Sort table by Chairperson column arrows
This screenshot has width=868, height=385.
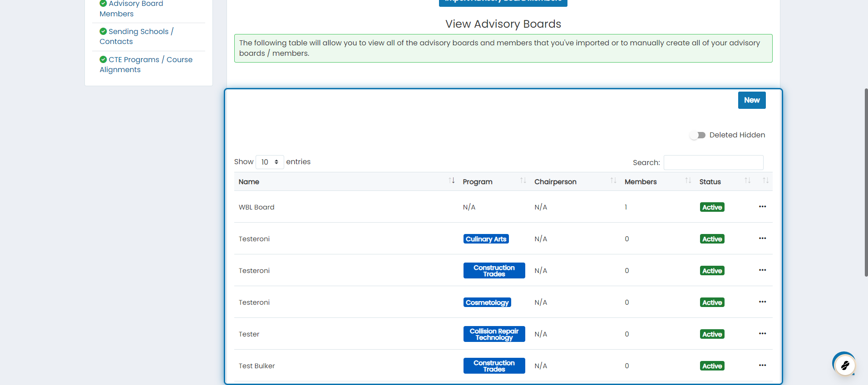click(613, 180)
